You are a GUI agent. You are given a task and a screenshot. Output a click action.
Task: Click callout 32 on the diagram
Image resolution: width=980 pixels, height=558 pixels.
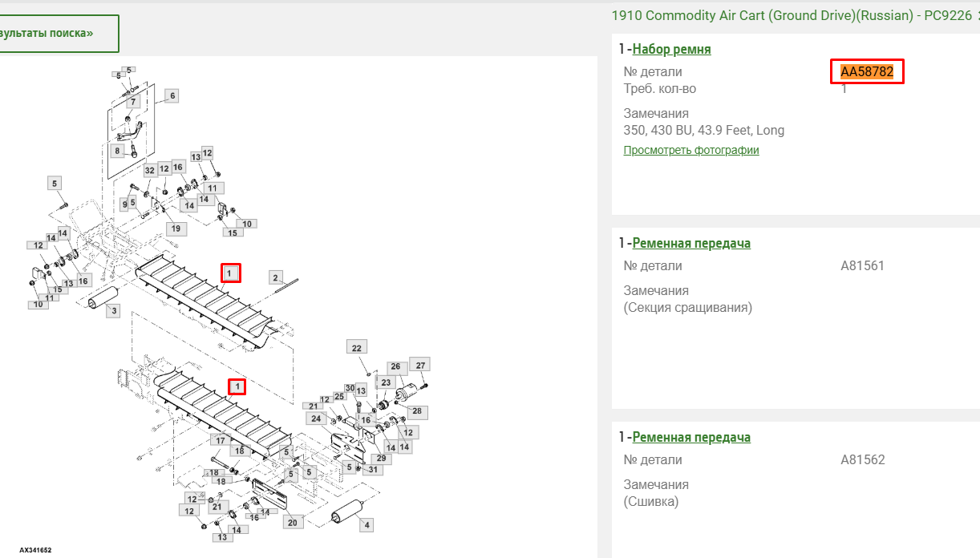tap(150, 170)
